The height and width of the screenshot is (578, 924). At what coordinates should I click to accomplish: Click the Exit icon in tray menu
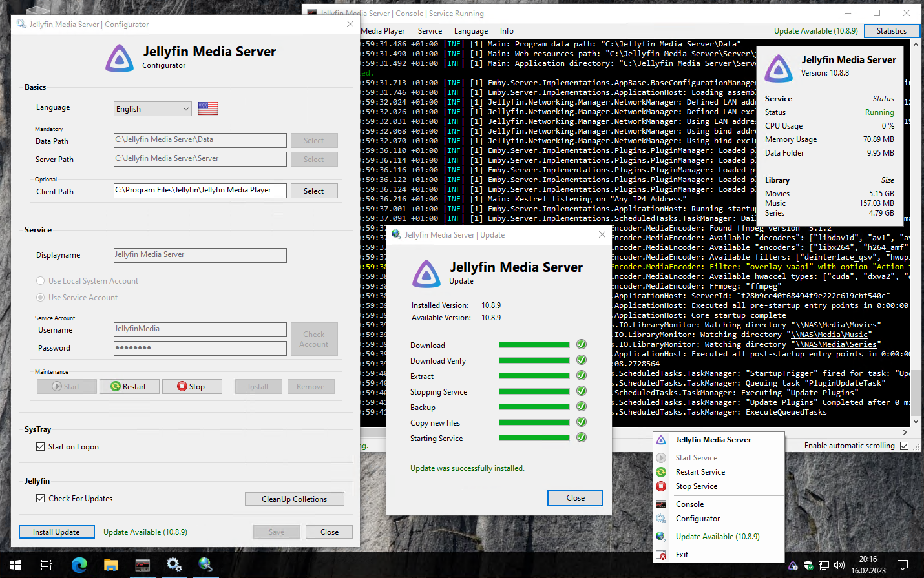coord(661,555)
